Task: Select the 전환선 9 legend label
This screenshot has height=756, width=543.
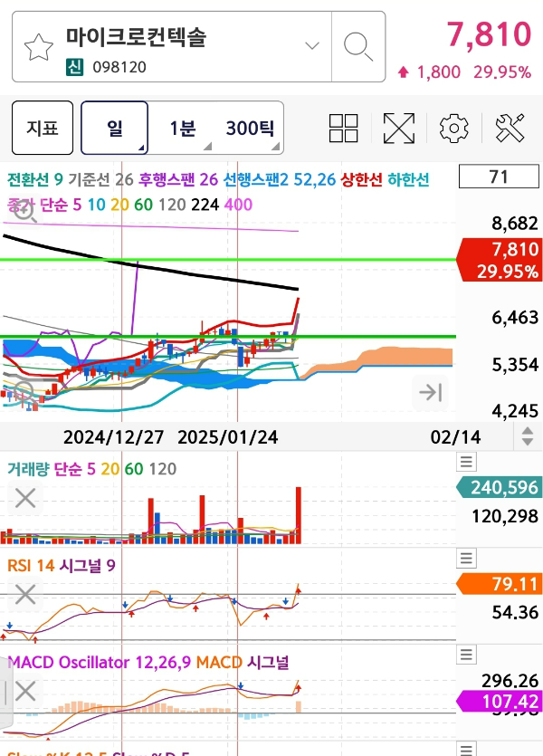Action: click(x=34, y=180)
